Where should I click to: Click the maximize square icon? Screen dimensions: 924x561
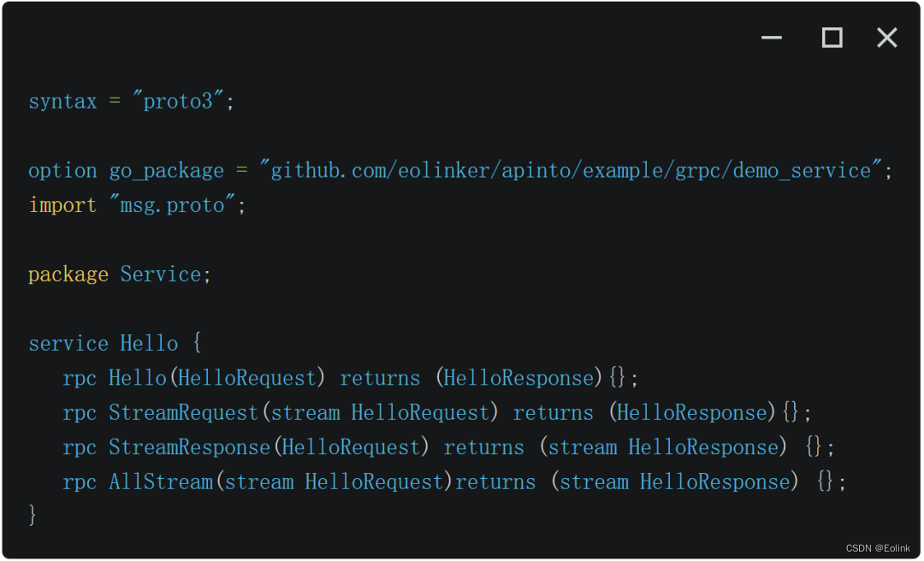pos(832,38)
